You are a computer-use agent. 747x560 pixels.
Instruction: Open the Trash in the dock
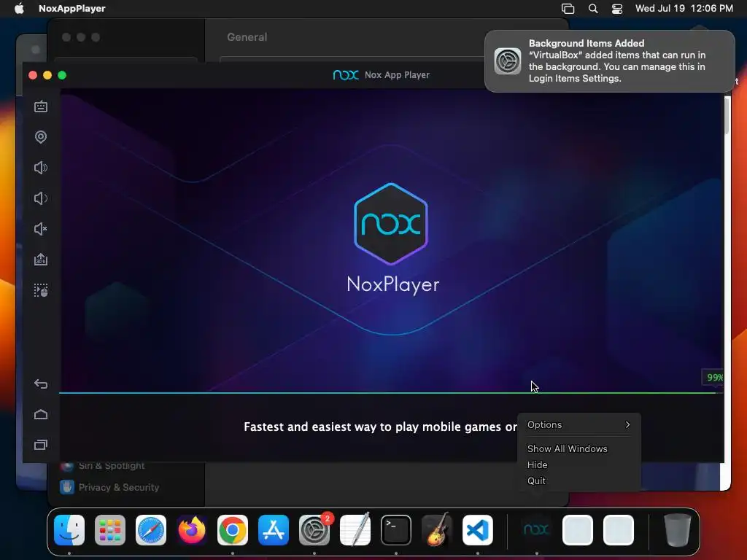tap(678, 529)
